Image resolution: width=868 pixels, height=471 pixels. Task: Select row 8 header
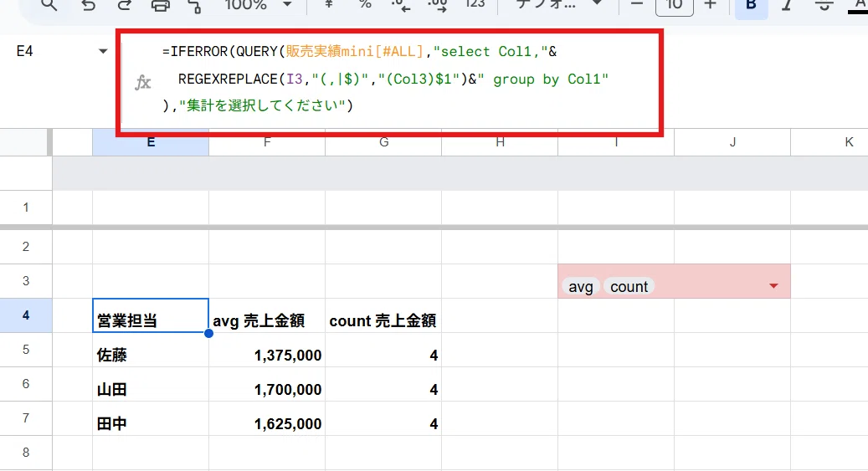26,453
